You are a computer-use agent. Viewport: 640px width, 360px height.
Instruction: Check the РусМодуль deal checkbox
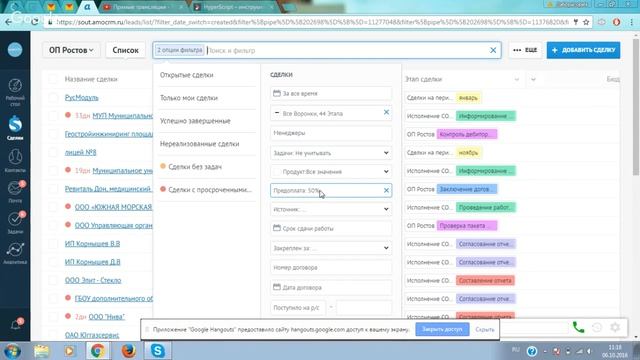pyautogui.click(x=53, y=98)
